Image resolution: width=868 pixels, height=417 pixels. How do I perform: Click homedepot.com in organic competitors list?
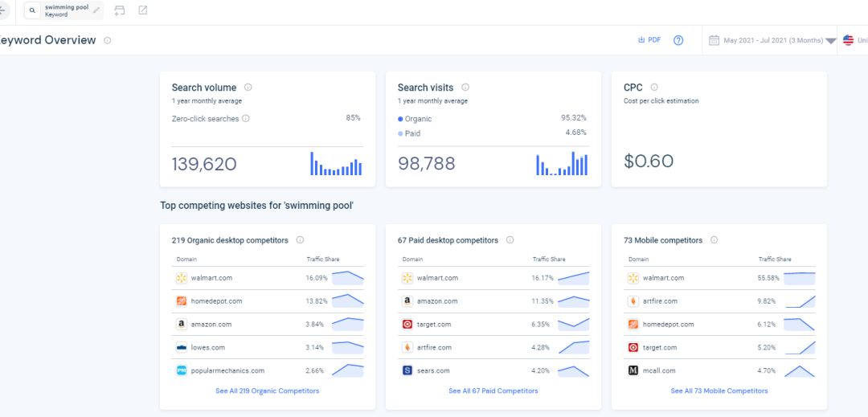(x=216, y=301)
